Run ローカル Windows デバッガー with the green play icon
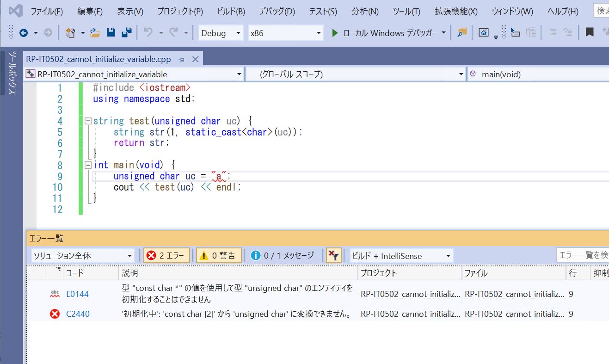Screen dimensions: 609x364 tap(334, 32)
